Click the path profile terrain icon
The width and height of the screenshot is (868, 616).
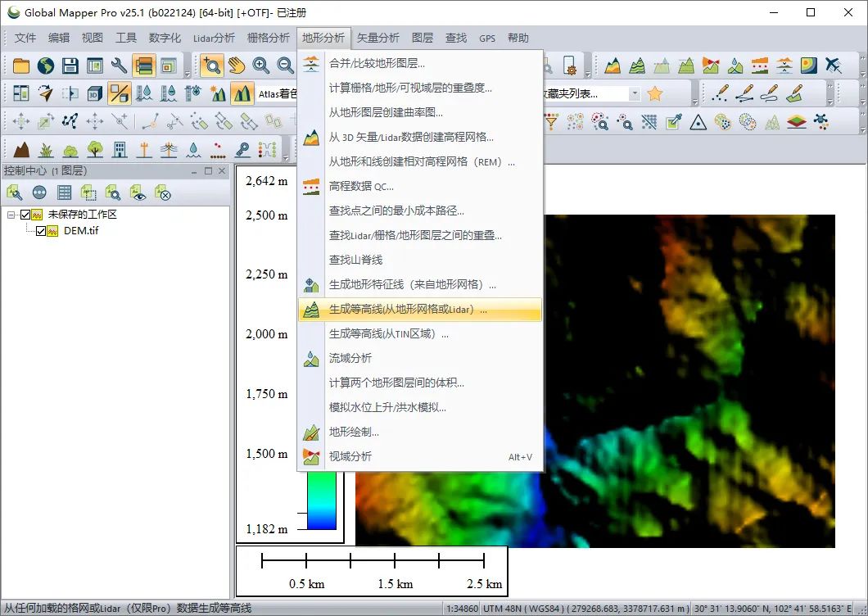(x=613, y=66)
